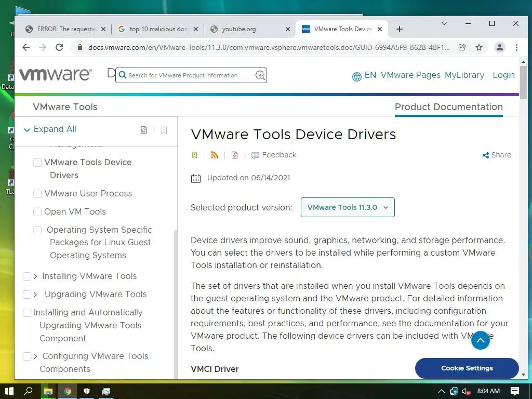Viewport: 532px width, 399px height.
Task: Check the Installing VMware Tools box
Action: (x=27, y=276)
